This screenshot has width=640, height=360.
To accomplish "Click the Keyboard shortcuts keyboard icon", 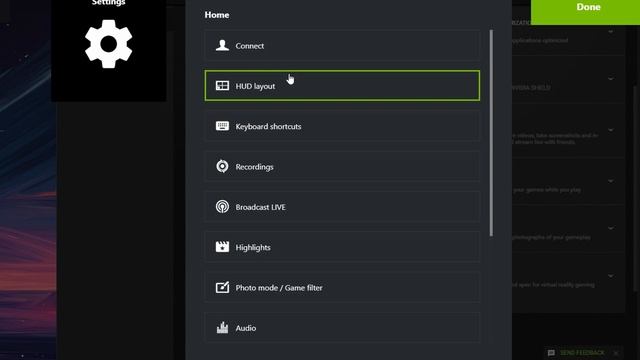I will (x=222, y=126).
